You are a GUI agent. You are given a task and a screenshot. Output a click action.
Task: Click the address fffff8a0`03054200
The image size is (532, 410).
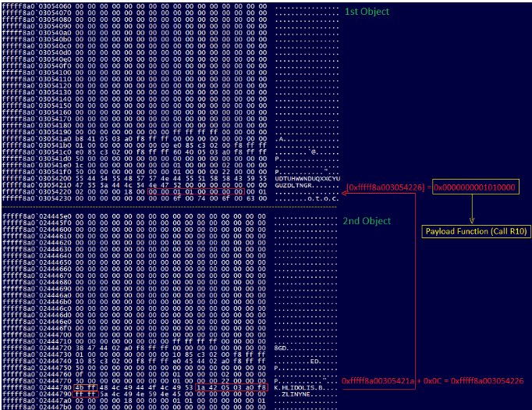[37, 175]
